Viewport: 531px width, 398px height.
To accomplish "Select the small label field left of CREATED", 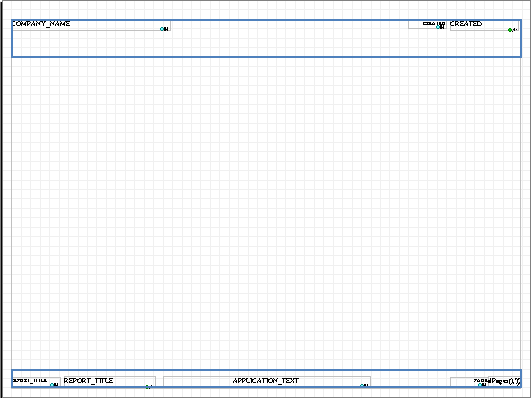I will coord(427,24).
